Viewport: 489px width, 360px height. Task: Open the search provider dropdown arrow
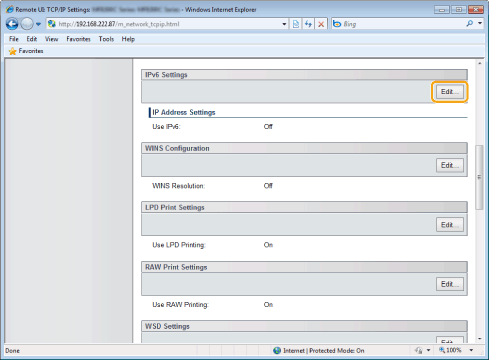point(480,23)
